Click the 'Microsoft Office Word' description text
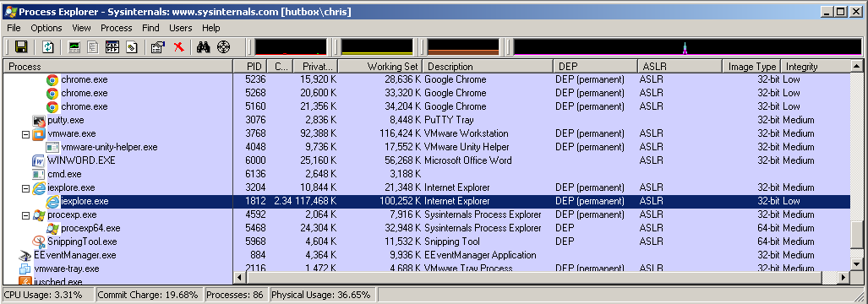 click(x=467, y=160)
